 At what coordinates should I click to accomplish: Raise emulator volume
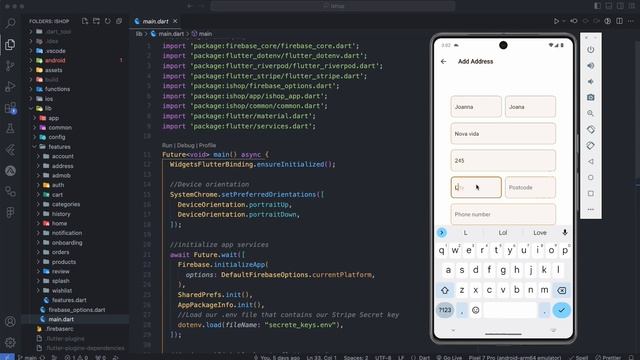pyautogui.click(x=591, y=66)
